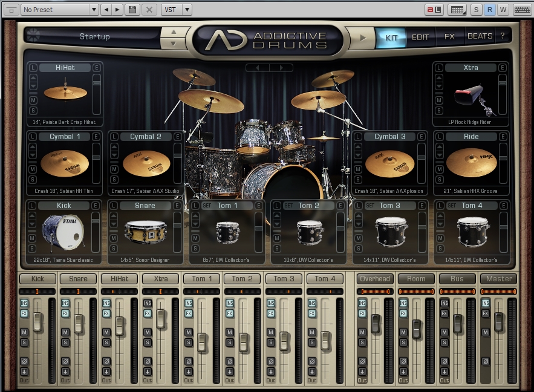Image resolution: width=534 pixels, height=392 pixels.
Task: Switch to the EDIT tab
Action: coord(420,37)
